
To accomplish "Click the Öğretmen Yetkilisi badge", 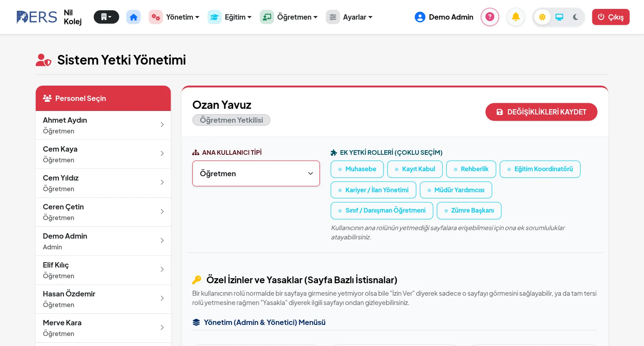I will 231,120.
